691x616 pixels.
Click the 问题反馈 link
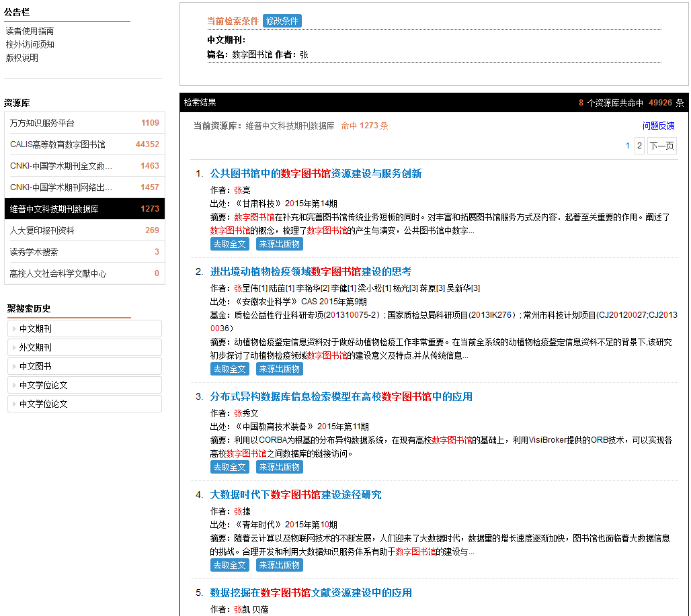coord(658,126)
